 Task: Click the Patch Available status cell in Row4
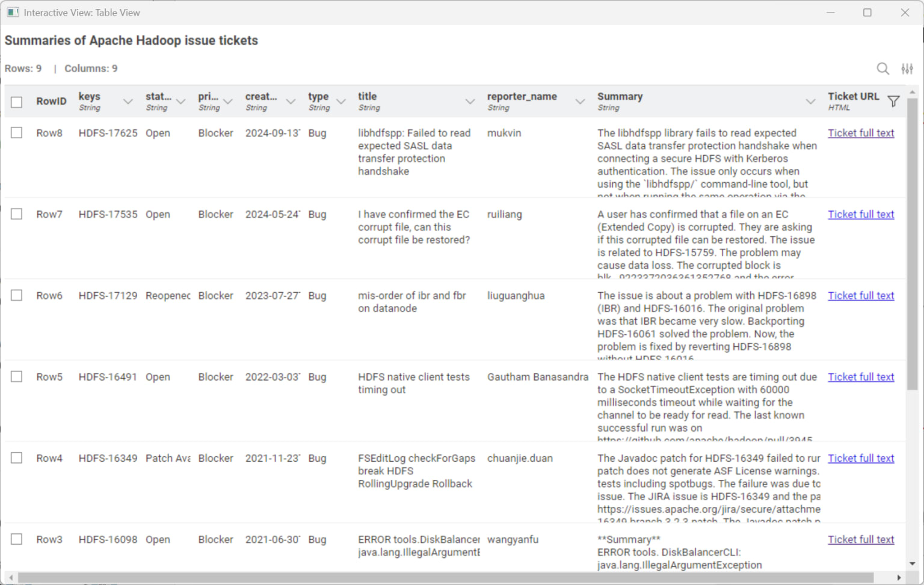click(x=168, y=458)
